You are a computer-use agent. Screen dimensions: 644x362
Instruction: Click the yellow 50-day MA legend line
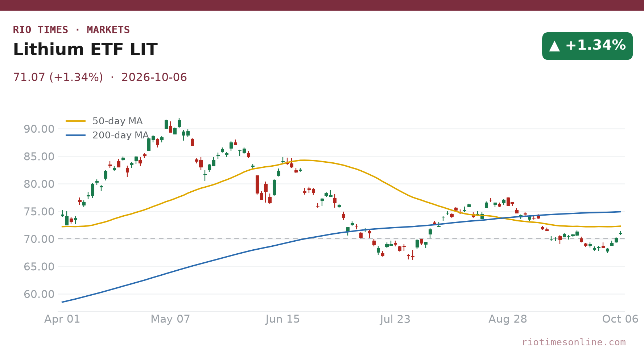(76, 121)
